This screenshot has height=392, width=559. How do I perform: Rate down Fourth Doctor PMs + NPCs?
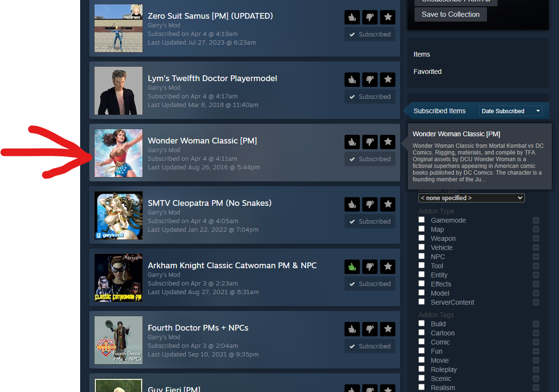point(370,329)
